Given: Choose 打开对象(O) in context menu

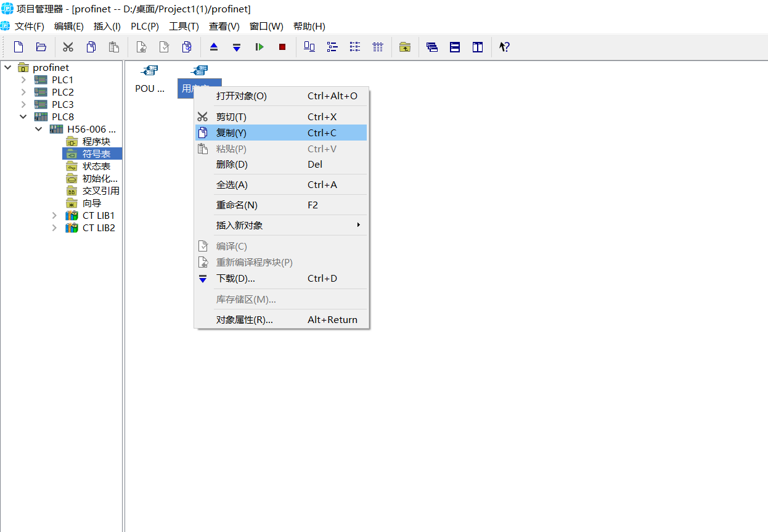Looking at the screenshot, I should (x=281, y=96).
